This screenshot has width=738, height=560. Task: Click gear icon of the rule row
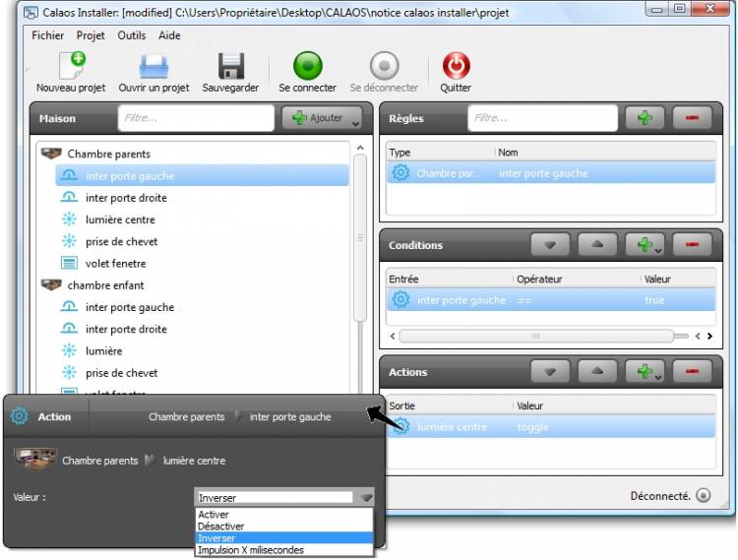coord(400,172)
